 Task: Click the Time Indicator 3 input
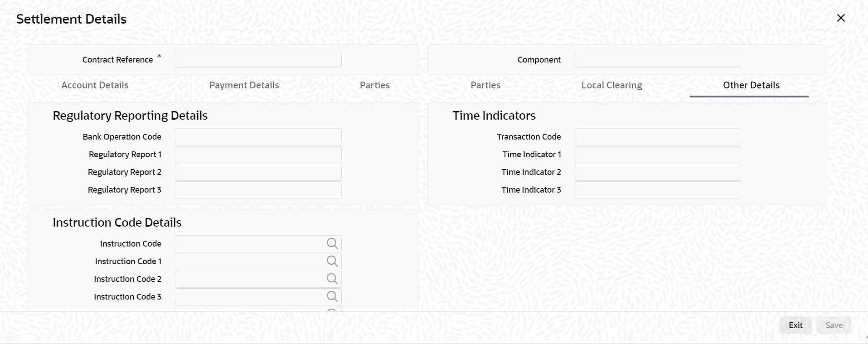(658, 190)
